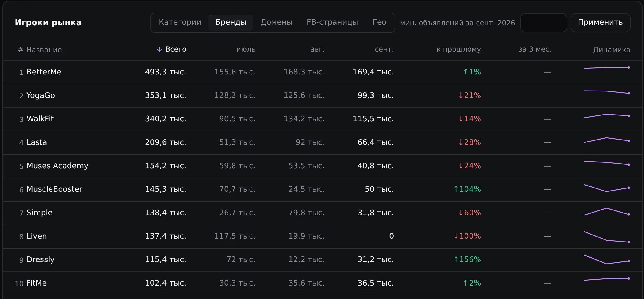
Task: Select the Simple brand name
Action: 39,213
